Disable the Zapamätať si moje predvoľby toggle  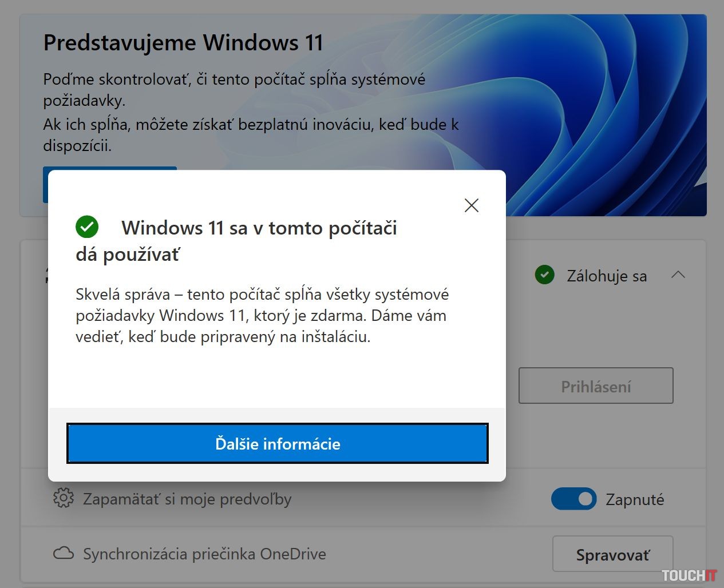click(x=573, y=499)
